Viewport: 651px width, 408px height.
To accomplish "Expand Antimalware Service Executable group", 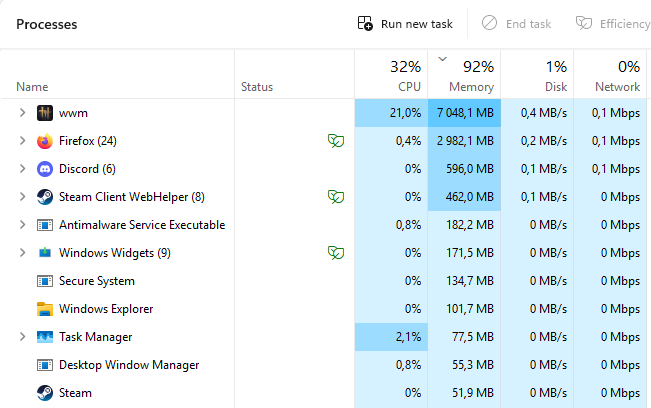I will [x=22, y=225].
